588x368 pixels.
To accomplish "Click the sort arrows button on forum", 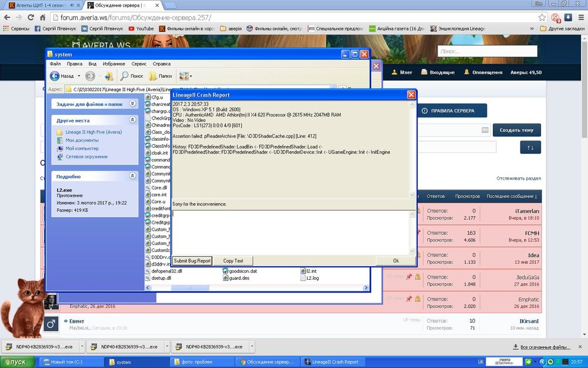I will pos(530,147).
